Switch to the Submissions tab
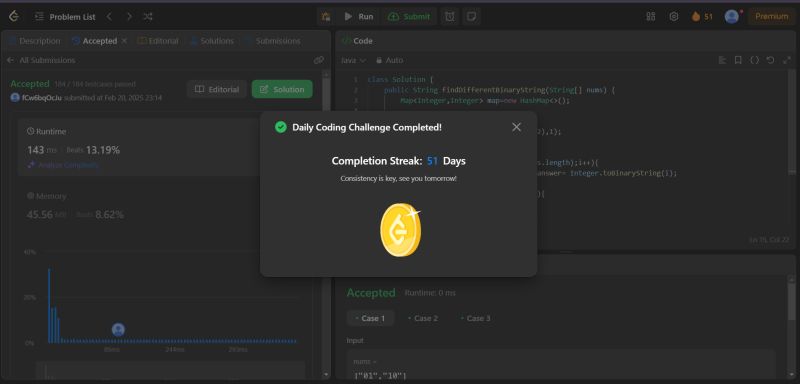This screenshot has width=800, height=384. click(273, 41)
